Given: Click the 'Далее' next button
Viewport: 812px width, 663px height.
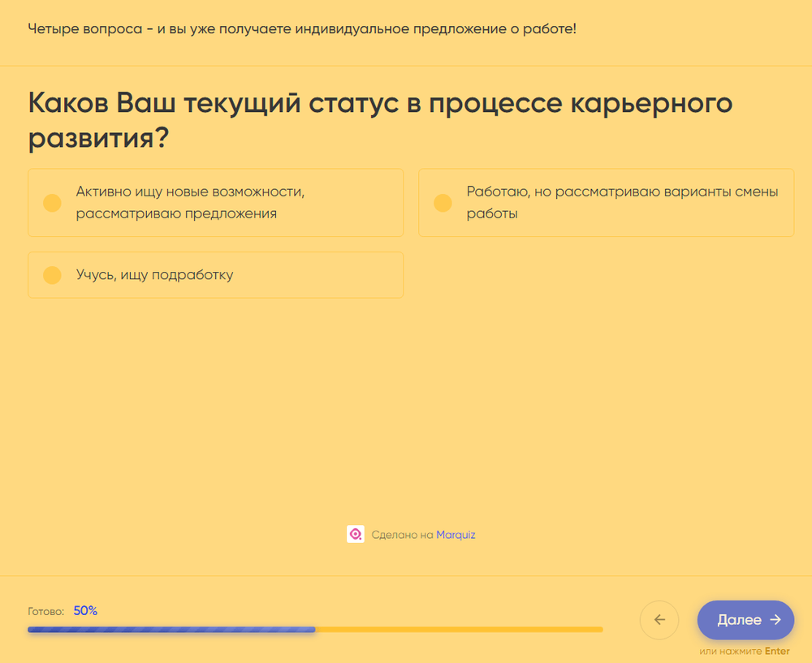Looking at the screenshot, I should [x=745, y=619].
